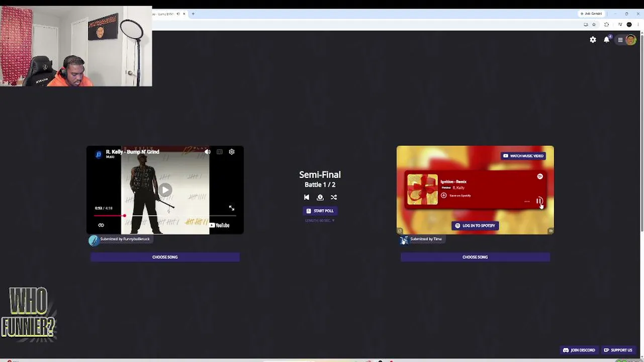Open a new browser tab
644x362 pixels.
pos(193,14)
